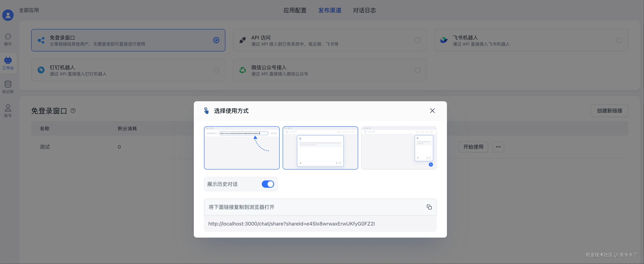Image resolution: width=644 pixels, height=264 pixels.
Task: Open the Account sidebar icon
Action: point(8,111)
